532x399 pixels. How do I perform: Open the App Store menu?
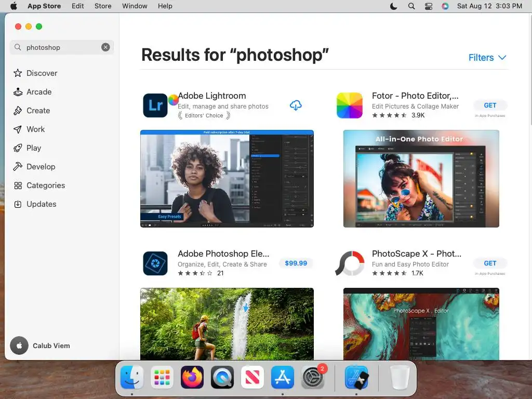44,6
